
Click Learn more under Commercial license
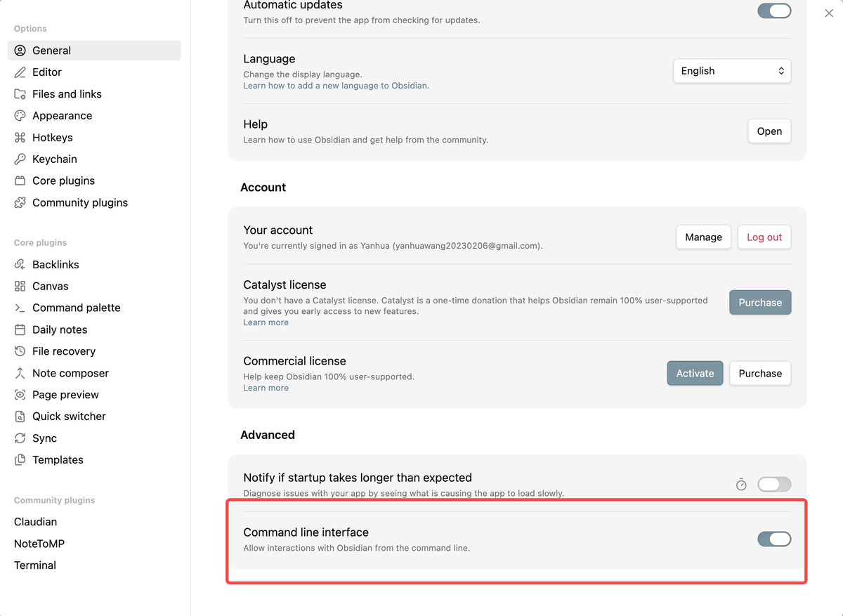[x=266, y=388]
